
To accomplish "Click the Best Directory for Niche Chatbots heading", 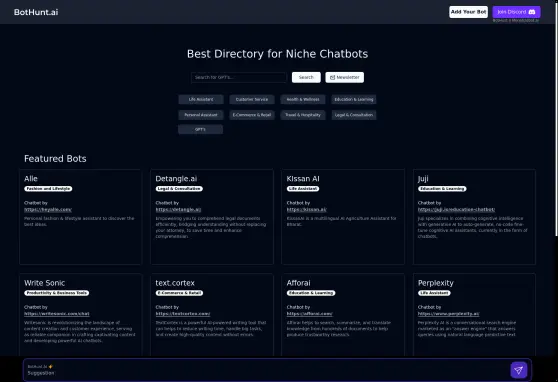I will (x=277, y=54).
